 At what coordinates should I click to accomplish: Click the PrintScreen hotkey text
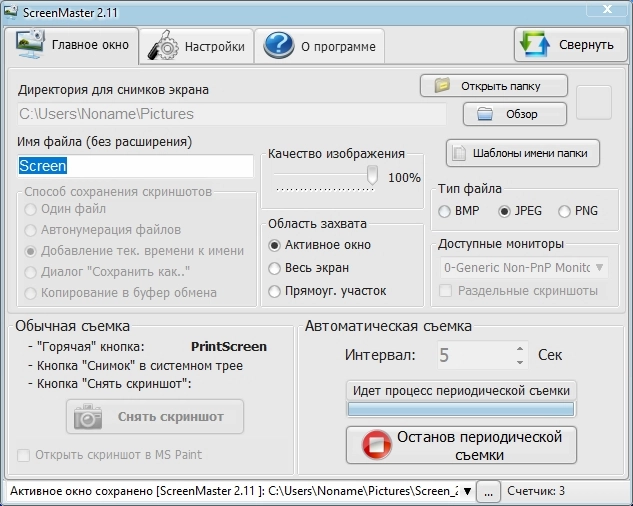point(228,346)
